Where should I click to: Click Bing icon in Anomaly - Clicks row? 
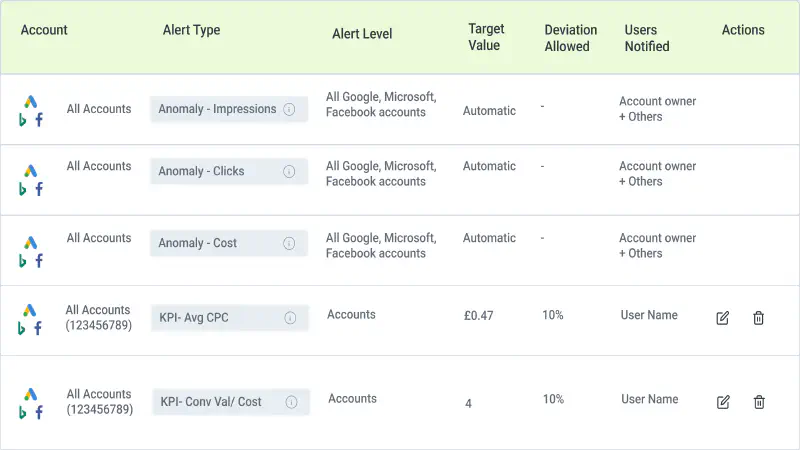click(22, 189)
